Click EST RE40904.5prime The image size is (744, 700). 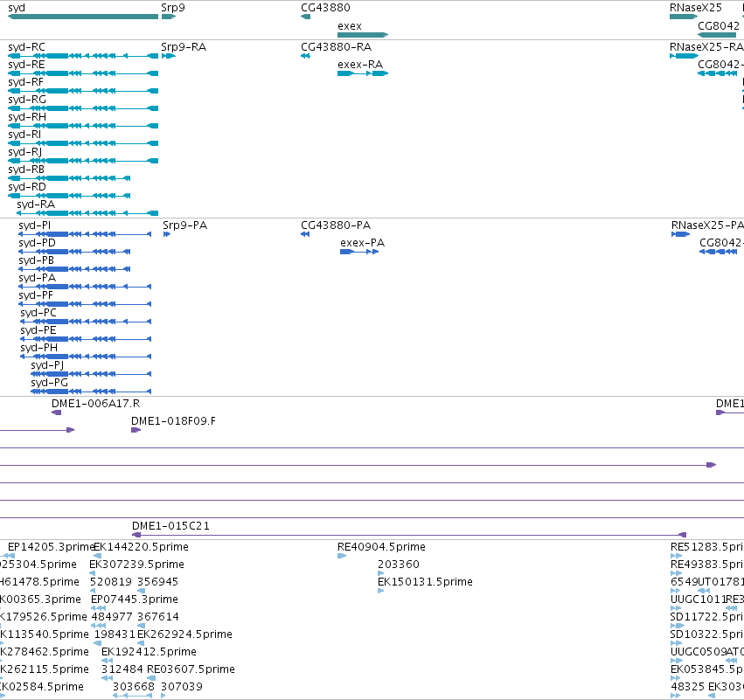381,547
